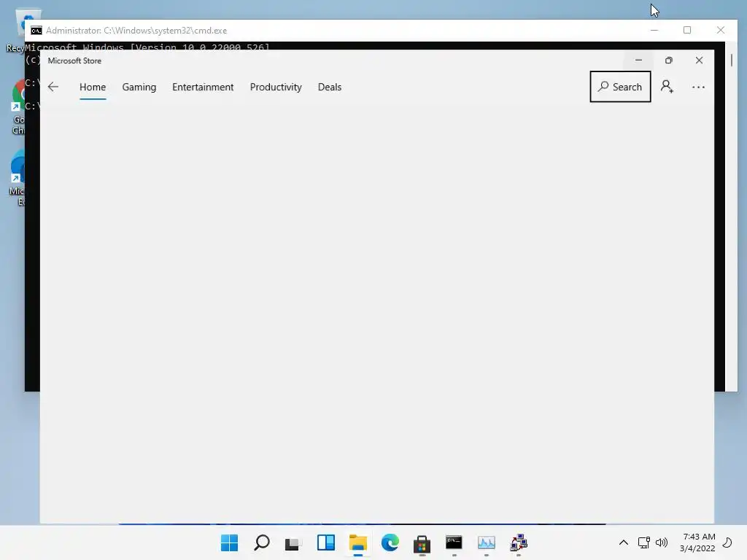View the Deals tab
The image size is (747, 560).
(330, 87)
